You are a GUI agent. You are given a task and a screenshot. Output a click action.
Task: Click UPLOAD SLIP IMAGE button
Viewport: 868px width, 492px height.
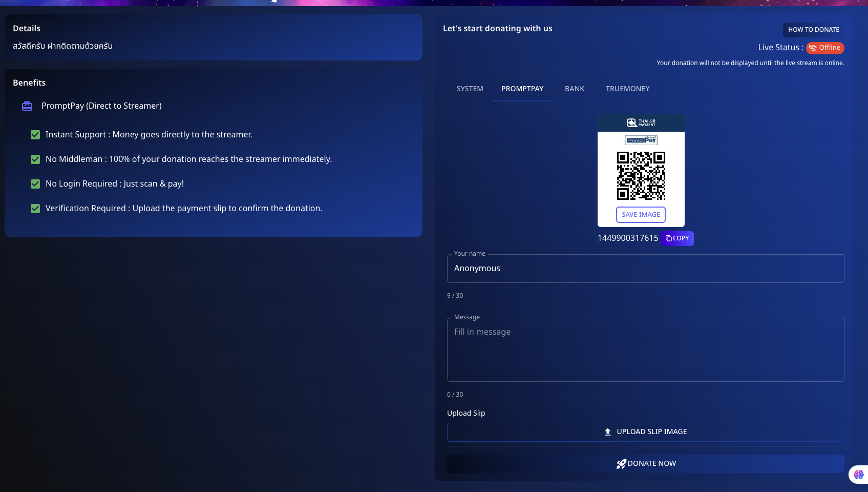pos(646,432)
